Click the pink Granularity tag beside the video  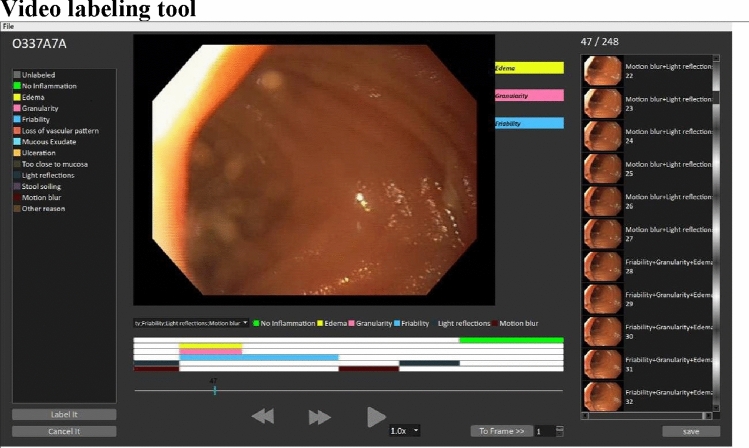click(529, 96)
